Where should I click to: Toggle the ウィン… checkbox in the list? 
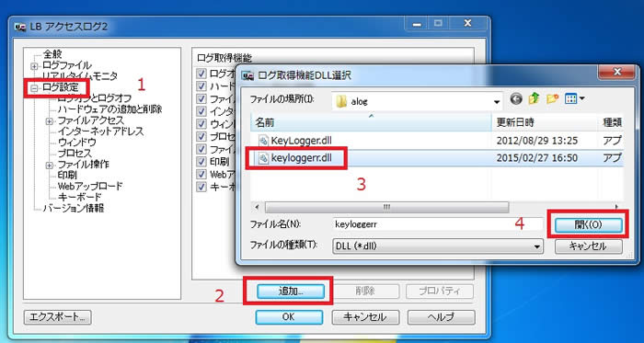201,123
